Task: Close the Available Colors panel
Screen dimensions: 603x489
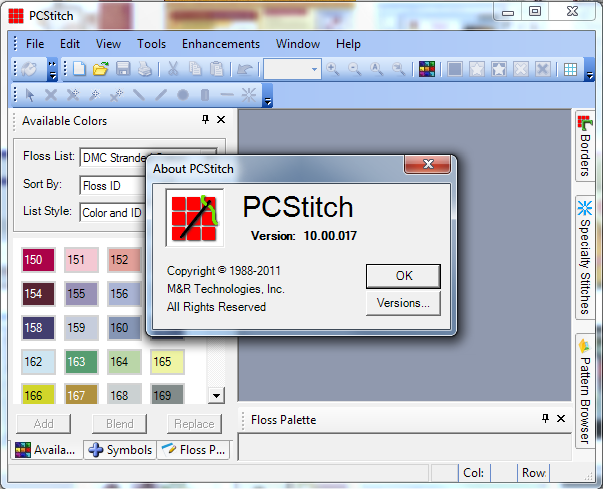Action: coord(221,120)
